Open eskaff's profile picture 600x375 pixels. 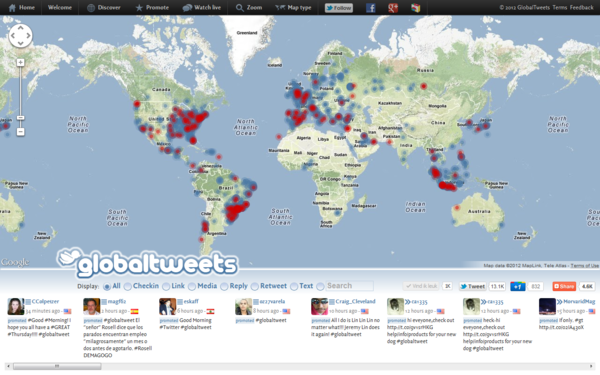coord(167,307)
